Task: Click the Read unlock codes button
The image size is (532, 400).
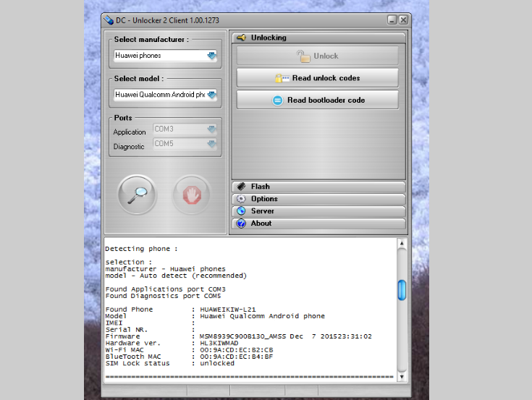Action: point(318,78)
